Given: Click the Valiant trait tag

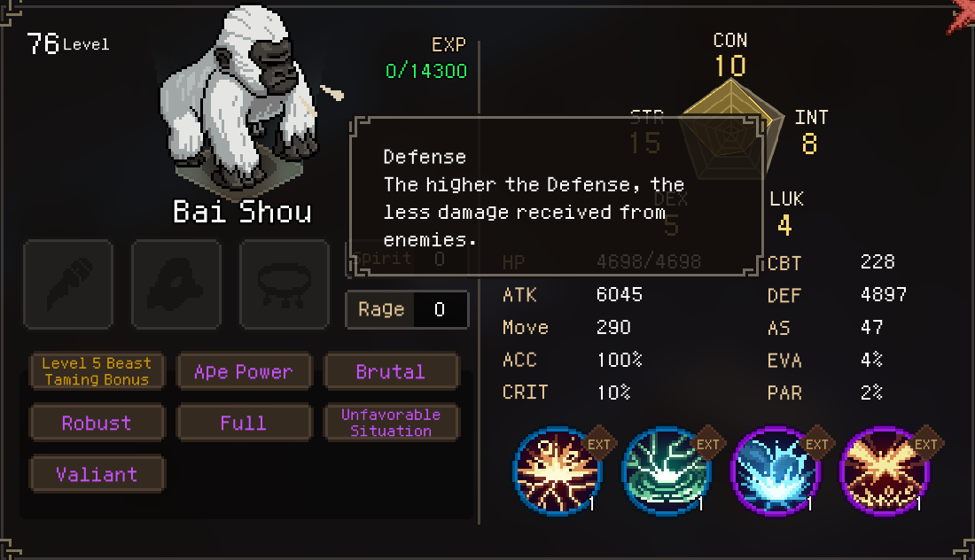Looking at the screenshot, I should click(x=97, y=474).
